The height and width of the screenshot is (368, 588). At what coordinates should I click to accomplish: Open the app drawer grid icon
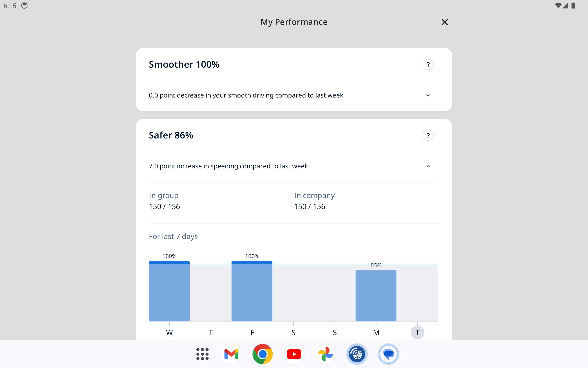click(x=202, y=354)
